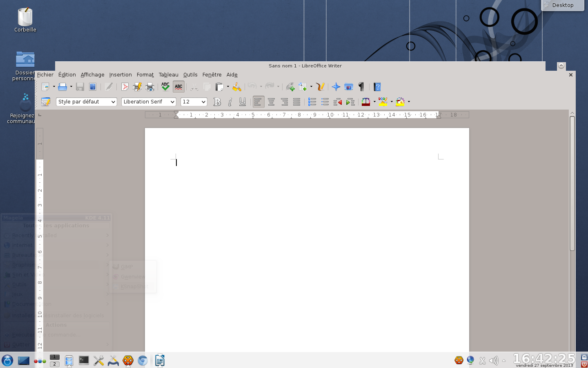Toggle the Navigator compass icon
This screenshot has height=368, width=588.
(336, 87)
